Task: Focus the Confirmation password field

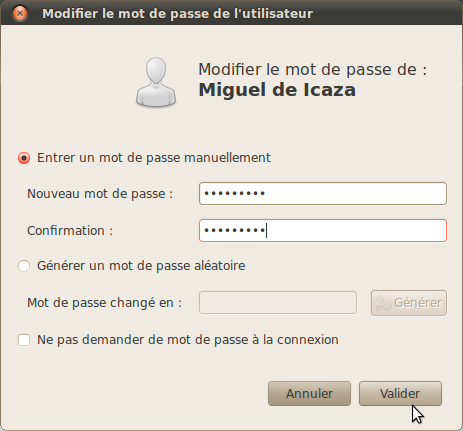Action: pos(323,231)
